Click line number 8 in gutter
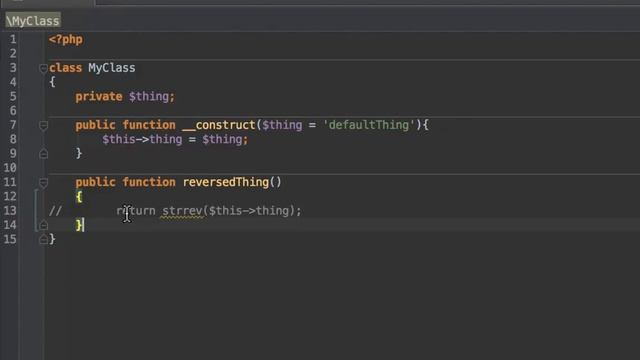640x360 pixels. click(x=13, y=139)
